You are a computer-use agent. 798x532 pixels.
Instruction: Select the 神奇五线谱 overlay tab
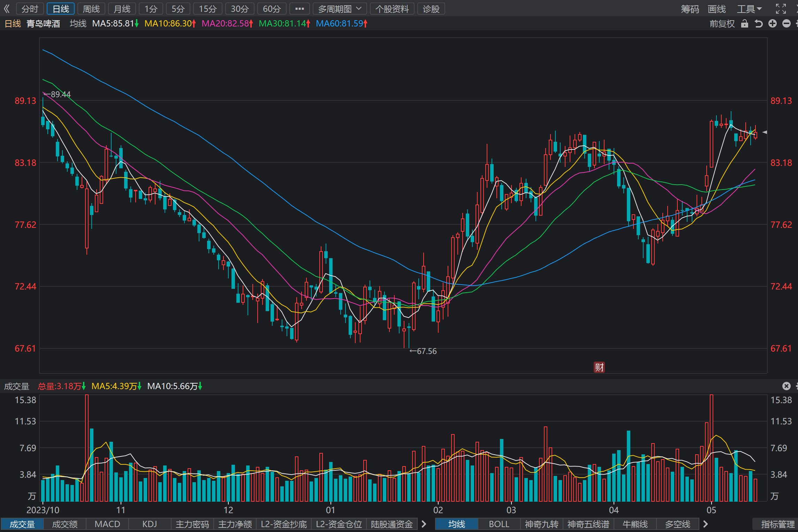point(588,524)
